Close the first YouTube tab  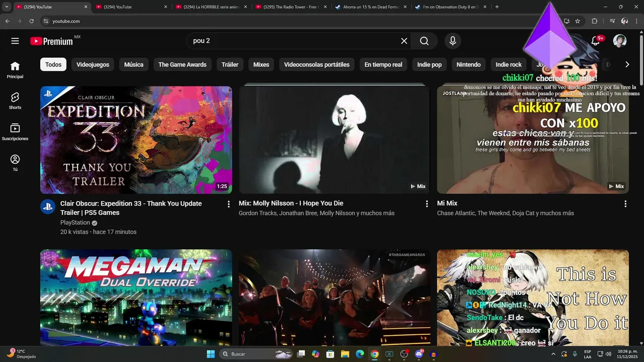(86, 7)
